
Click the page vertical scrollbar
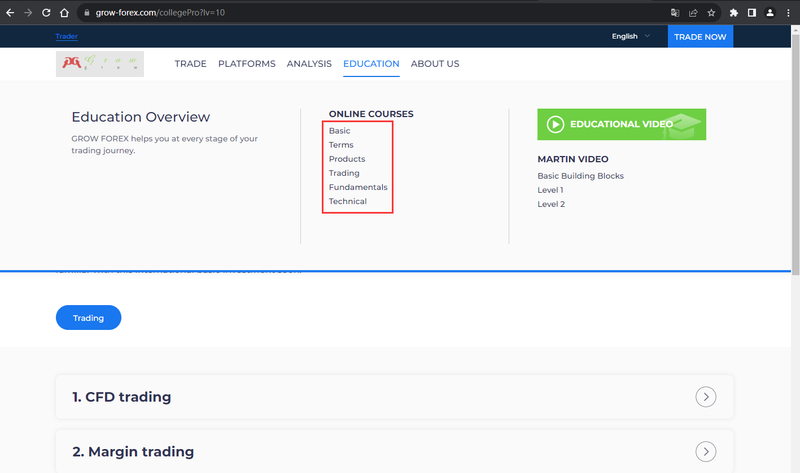[x=795, y=153]
